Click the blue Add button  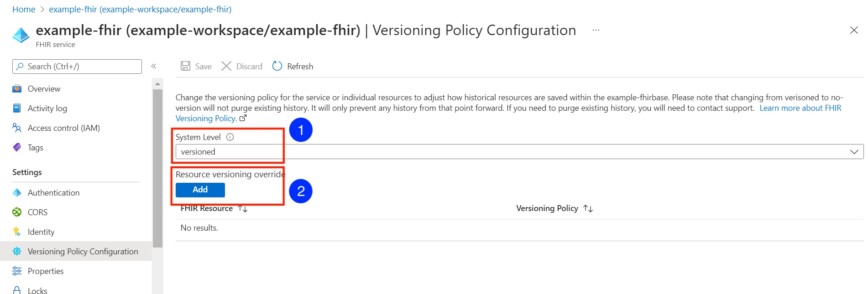coord(200,190)
